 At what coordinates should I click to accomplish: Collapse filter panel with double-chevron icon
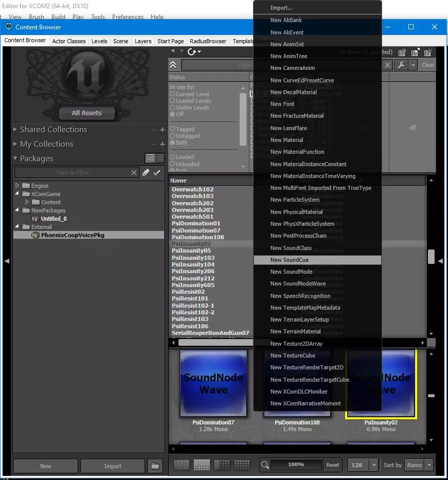tap(173, 65)
